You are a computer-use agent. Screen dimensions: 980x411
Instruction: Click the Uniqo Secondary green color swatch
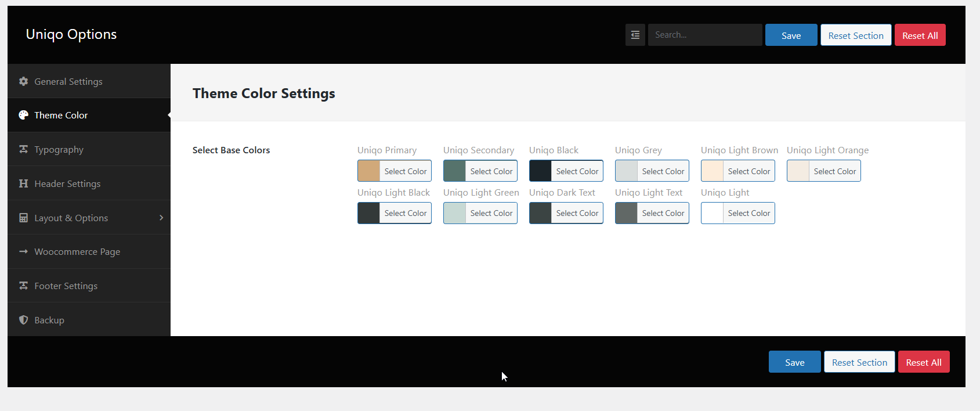pyautogui.click(x=454, y=171)
